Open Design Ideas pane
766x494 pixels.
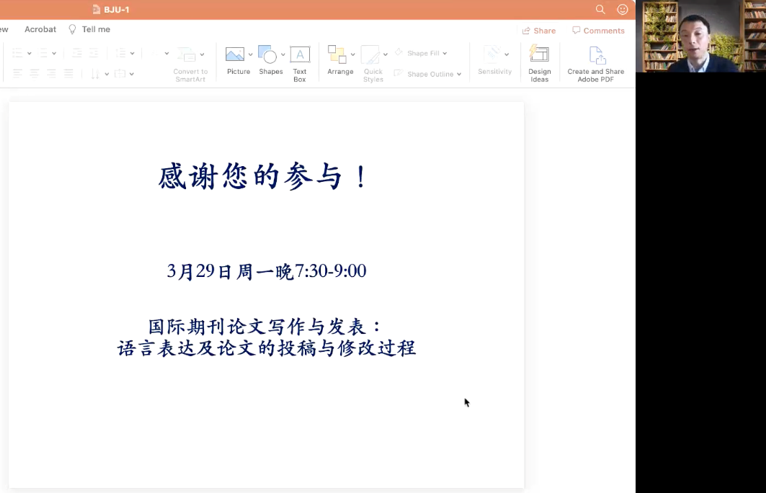click(x=539, y=63)
